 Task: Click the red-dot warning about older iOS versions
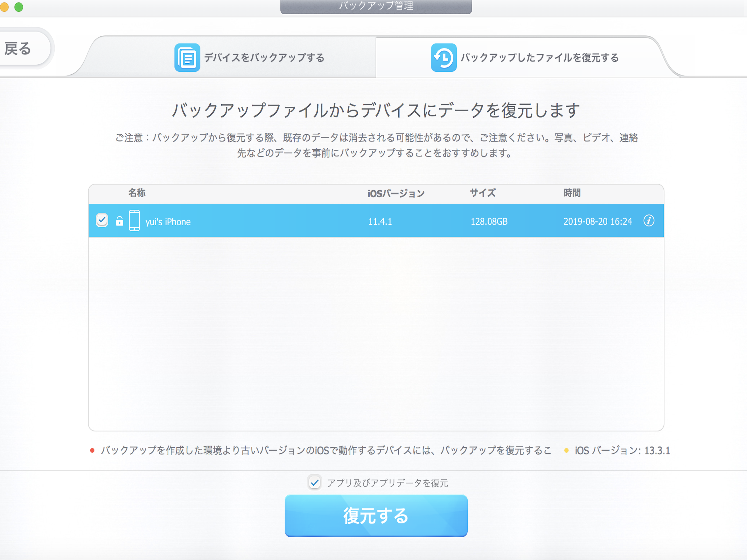click(326, 450)
